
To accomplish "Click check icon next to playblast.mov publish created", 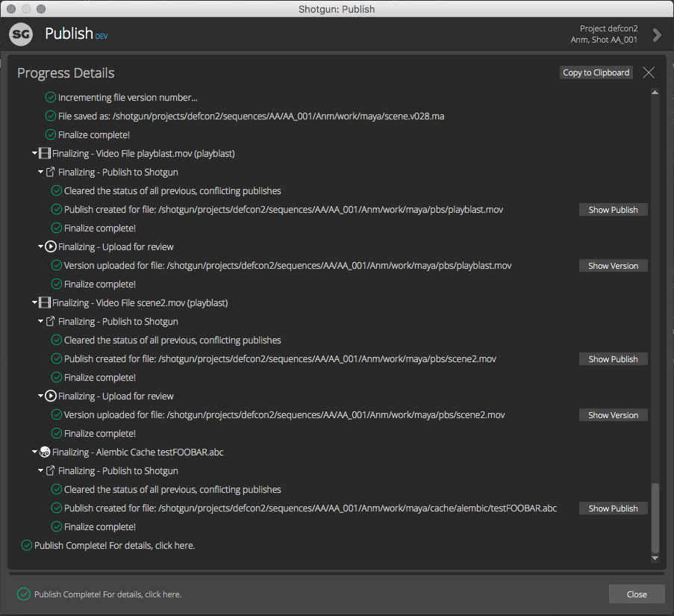I will 57,209.
